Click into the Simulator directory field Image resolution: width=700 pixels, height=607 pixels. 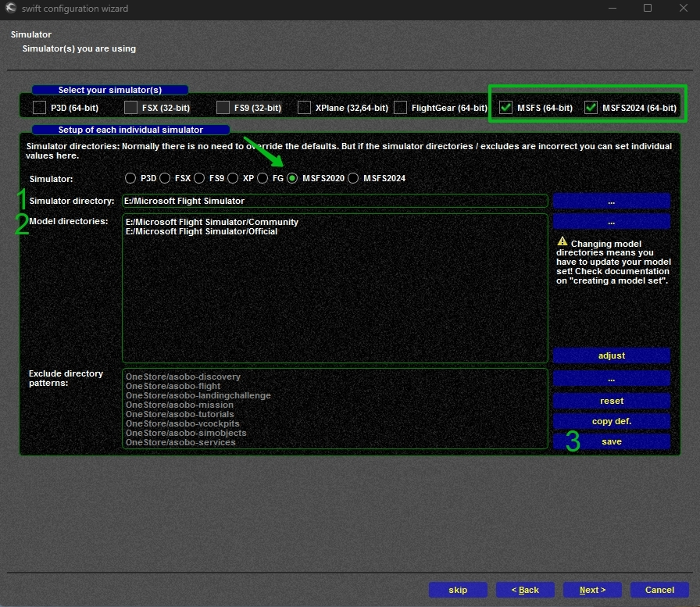pos(335,201)
